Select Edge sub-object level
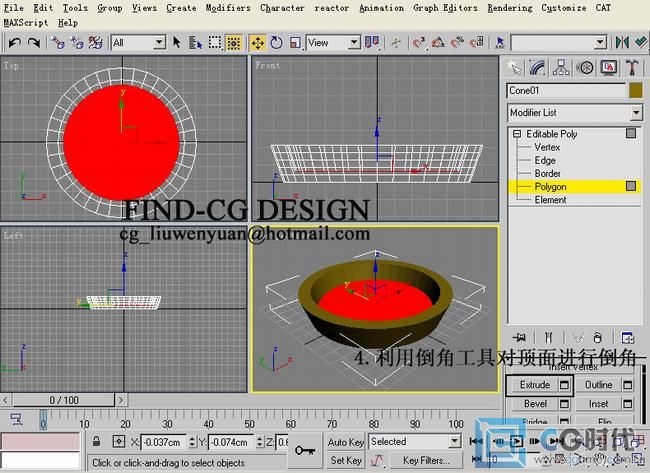This screenshot has height=473, width=650. [545, 160]
